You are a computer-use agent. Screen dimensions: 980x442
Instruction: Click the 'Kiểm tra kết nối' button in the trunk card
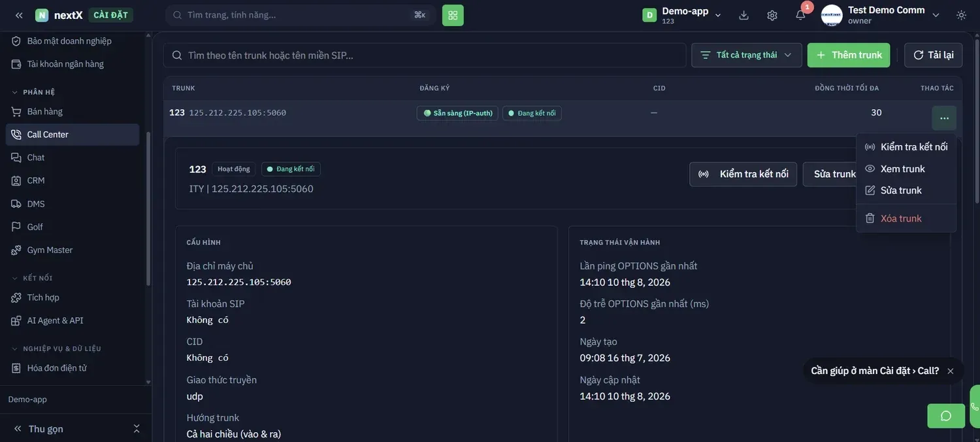[x=743, y=174]
